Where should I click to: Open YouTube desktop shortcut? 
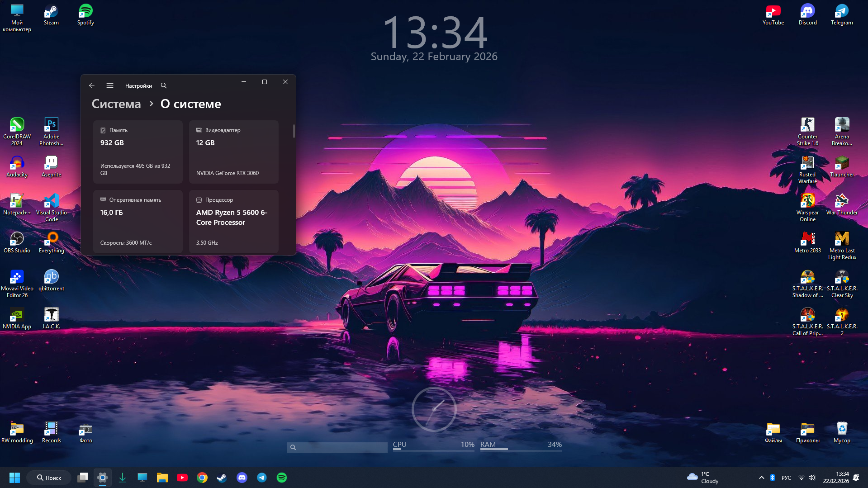point(773,14)
